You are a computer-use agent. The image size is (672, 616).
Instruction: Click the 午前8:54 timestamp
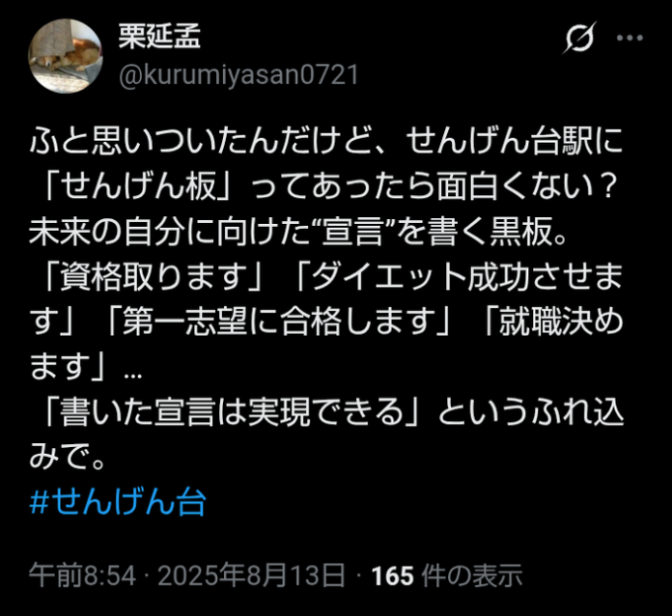coord(82,575)
